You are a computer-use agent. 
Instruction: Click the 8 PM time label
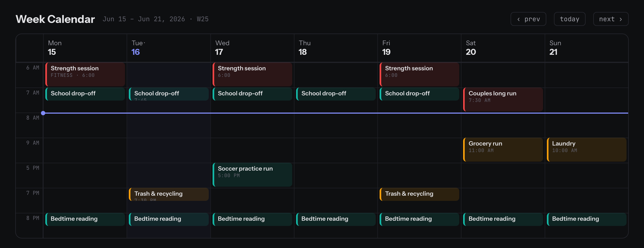point(33,218)
